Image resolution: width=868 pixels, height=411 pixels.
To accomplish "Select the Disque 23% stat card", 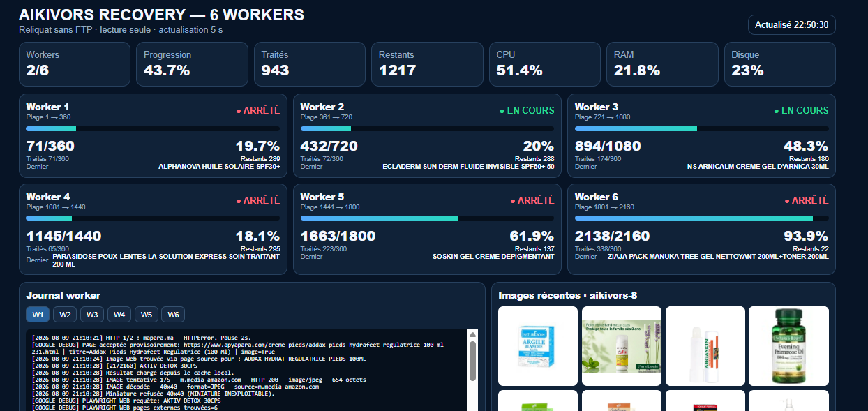I will [x=780, y=64].
